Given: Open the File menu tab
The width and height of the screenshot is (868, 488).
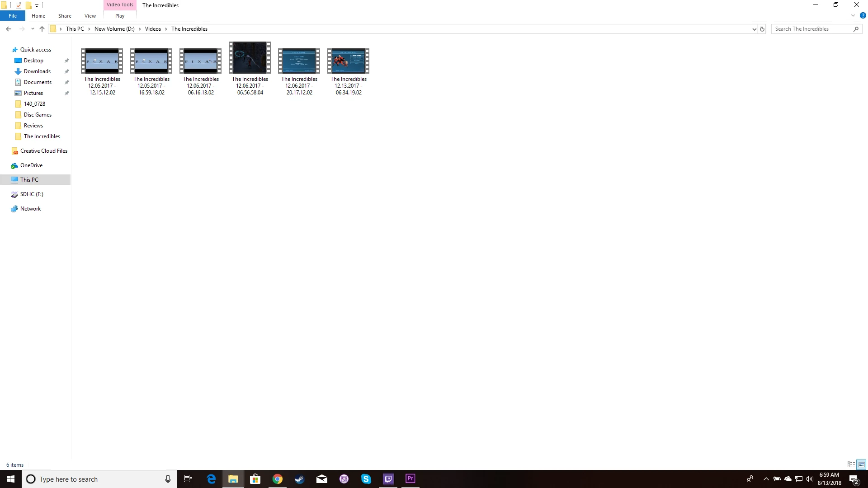Looking at the screenshot, I should pos(13,16).
